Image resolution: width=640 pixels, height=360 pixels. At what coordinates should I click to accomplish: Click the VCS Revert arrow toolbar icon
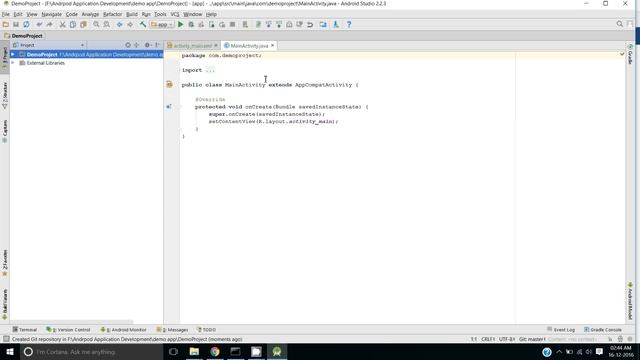310,24
